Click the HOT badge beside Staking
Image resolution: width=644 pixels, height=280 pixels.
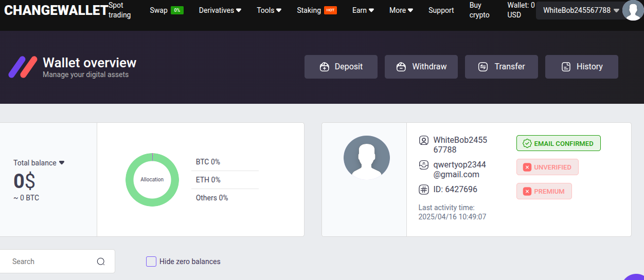coord(330,10)
